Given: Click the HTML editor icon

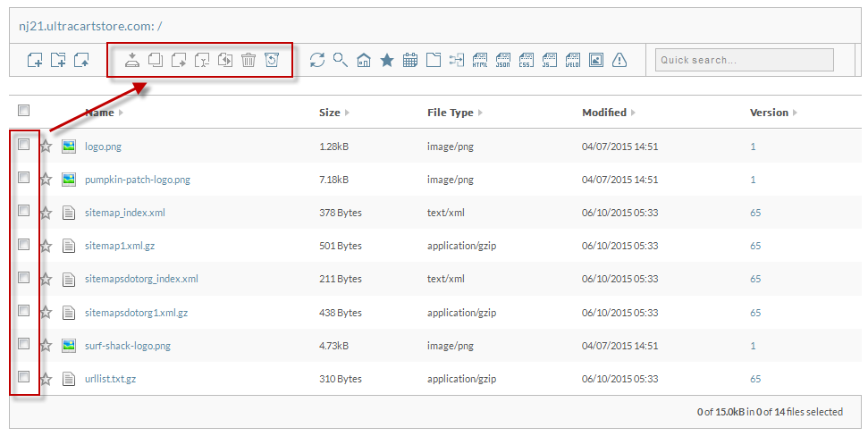Looking at the screenshot, I should [x=480, y=60].
